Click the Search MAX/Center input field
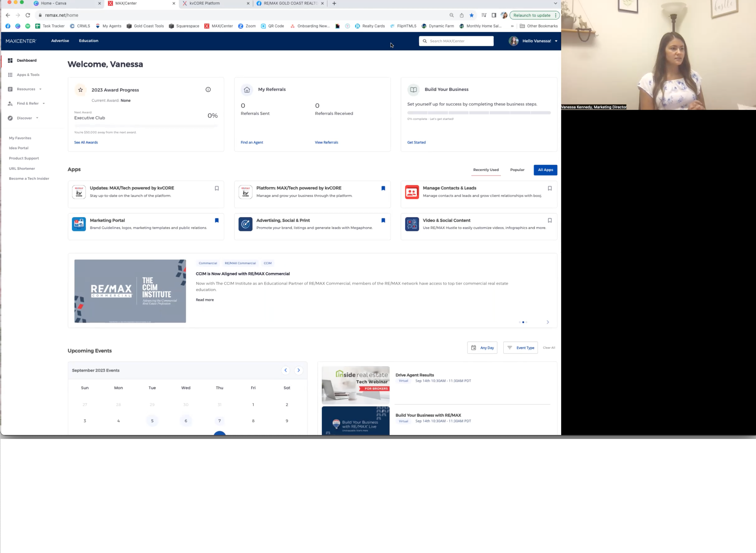This screenshot has height=553, width=756. click(x=456, y=41)
